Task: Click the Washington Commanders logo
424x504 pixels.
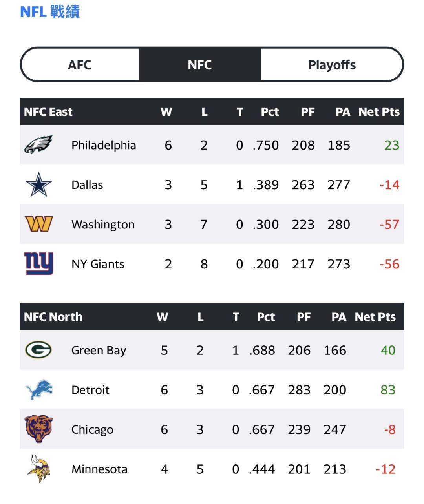Action: click(x=38, y=224)
